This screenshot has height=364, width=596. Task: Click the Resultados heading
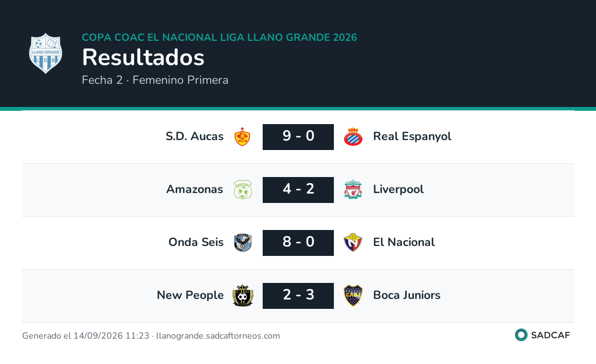click(x=143, y=57)
